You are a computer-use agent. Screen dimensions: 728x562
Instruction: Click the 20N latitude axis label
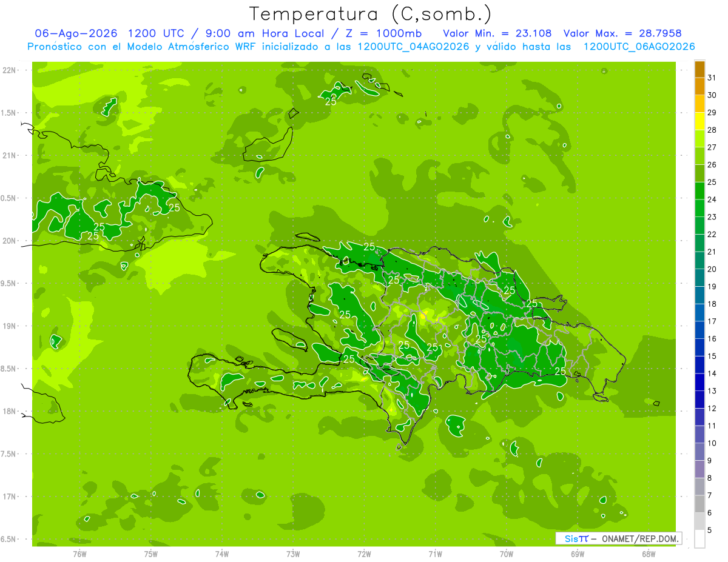pyautogui.click(x=9, y=241)
